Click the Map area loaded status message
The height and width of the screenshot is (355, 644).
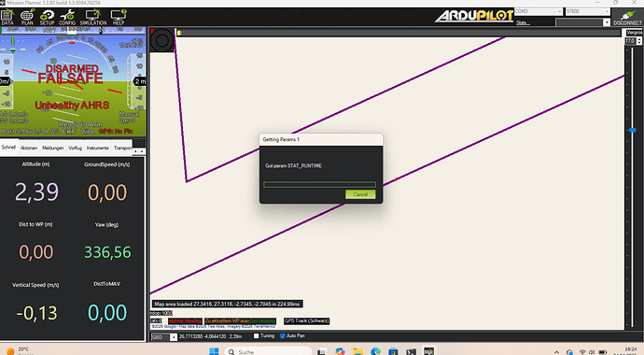(227, 304)
